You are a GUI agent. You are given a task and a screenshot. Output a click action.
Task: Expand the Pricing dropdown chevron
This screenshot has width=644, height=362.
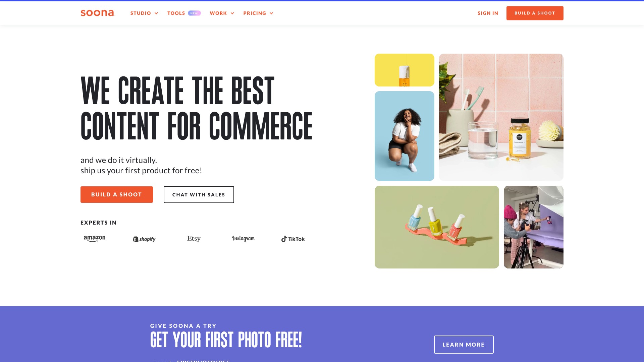pyautogui.click(x=271, y=13)
